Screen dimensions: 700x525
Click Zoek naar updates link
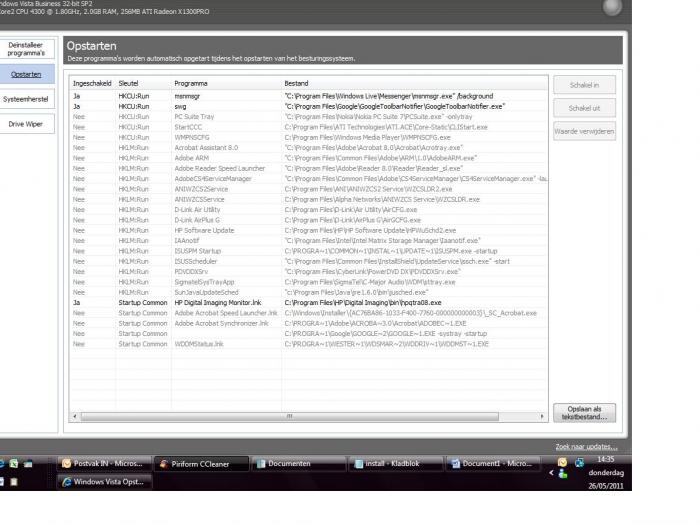coord(586,446)
